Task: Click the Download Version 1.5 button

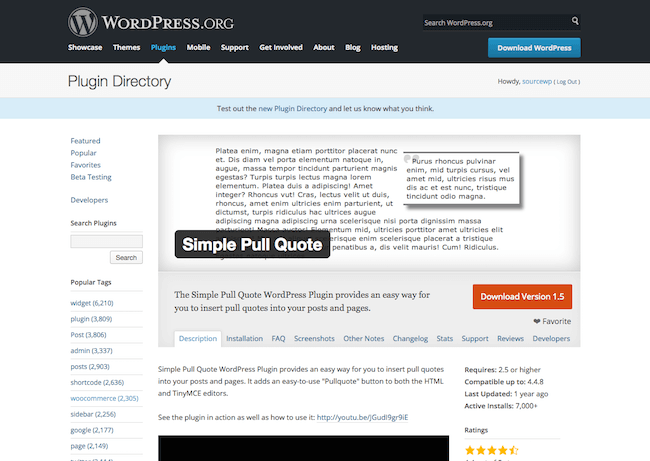Action: point(522,296)
